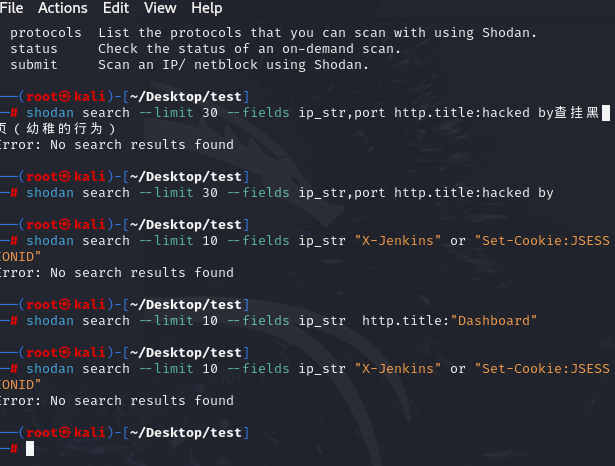Click the "status" subcommand in help output

click(x=34, y=49)
